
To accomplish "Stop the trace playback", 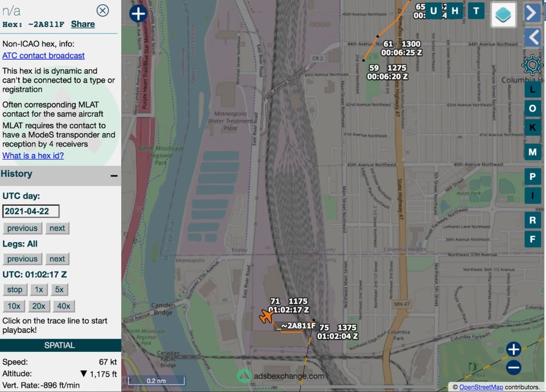I will click(15, 290).
